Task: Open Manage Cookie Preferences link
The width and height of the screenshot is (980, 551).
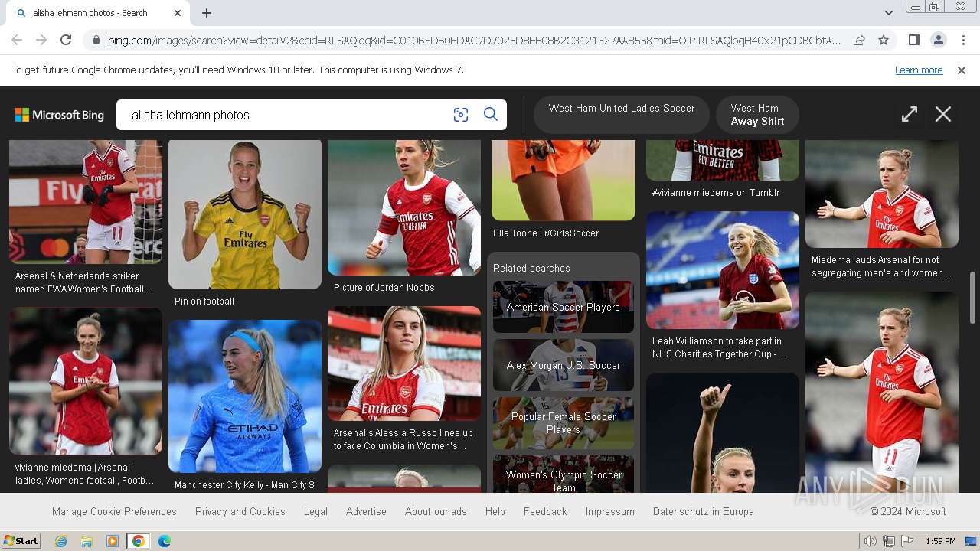Action: (114, 511)
